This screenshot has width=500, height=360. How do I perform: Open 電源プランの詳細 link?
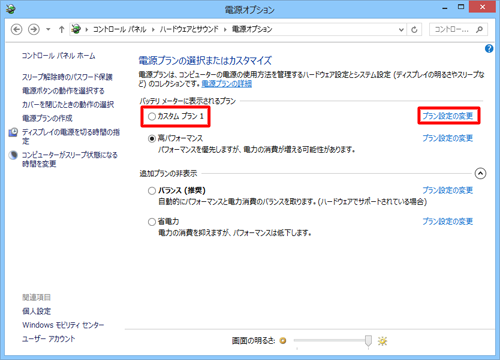(x=227, y=84)
